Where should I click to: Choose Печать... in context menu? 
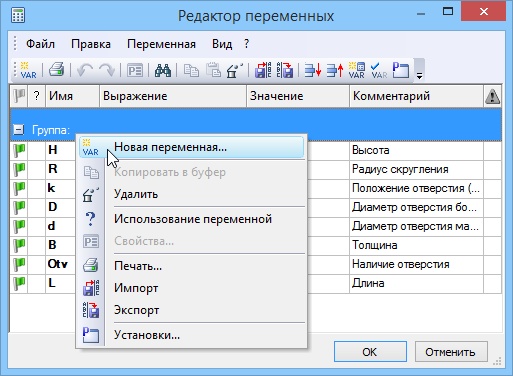(192, 266)
